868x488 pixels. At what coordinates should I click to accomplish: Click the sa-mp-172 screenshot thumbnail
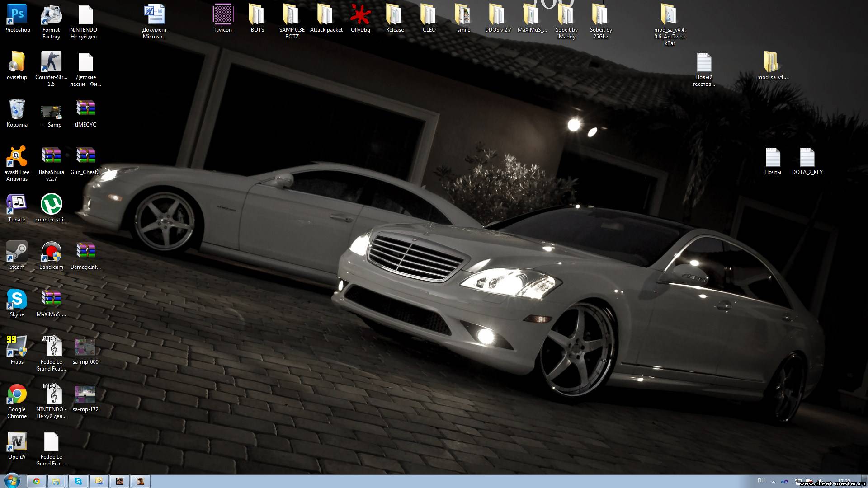pos(85,394)
